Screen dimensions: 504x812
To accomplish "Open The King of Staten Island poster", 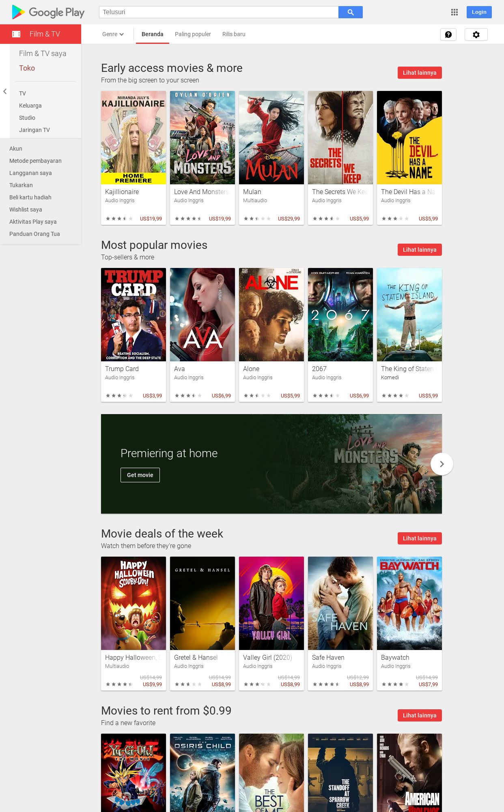I will 409,315.
